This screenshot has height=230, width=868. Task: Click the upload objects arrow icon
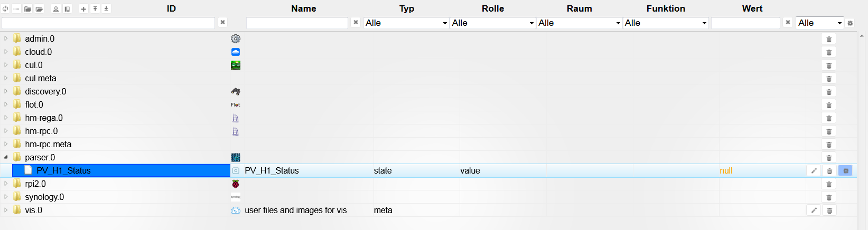tap(95, 9)
